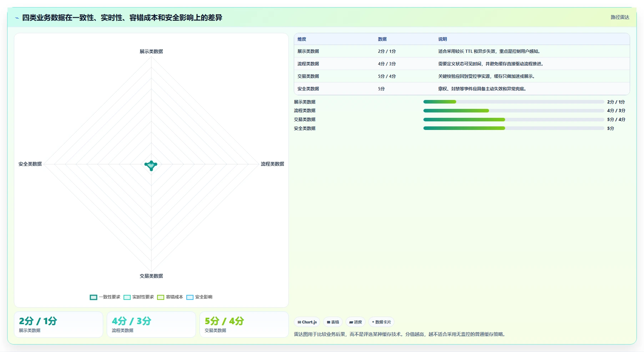
Task: Open the 2分 / 1分 展示类数据 card
Action: point(59,325)
